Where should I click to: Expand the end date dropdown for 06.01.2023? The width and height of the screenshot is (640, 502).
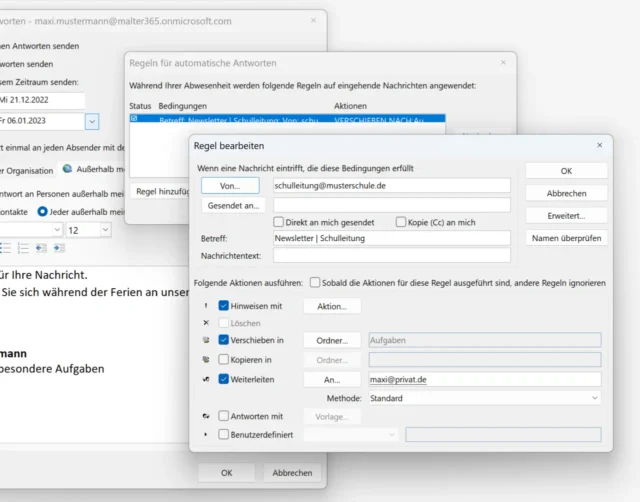(92, 121)
